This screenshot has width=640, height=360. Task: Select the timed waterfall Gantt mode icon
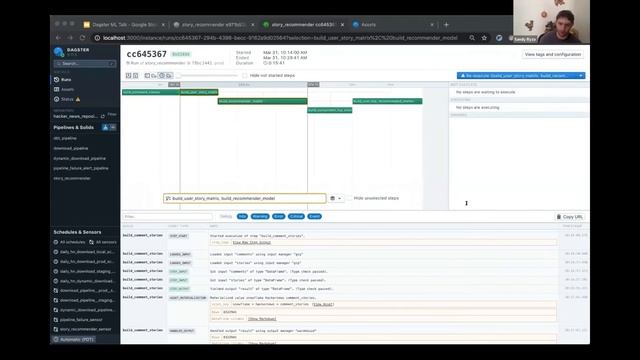point(162,76)
